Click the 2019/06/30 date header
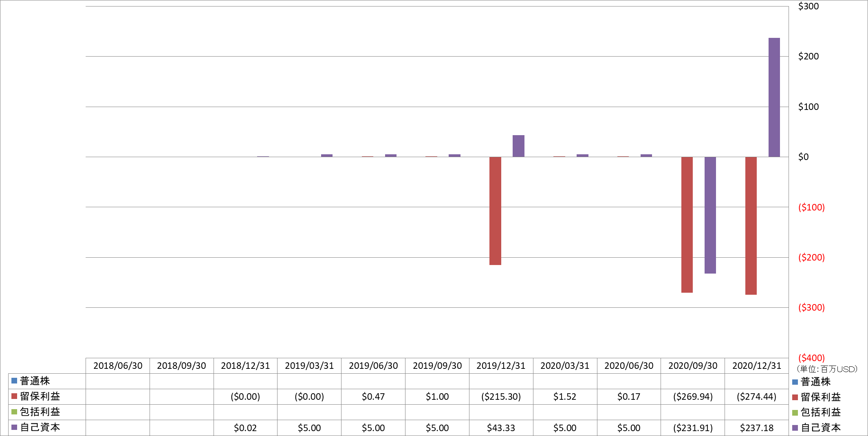Image resolution: width=868 pixels, height=436 pixels. (x=373, y=366)
